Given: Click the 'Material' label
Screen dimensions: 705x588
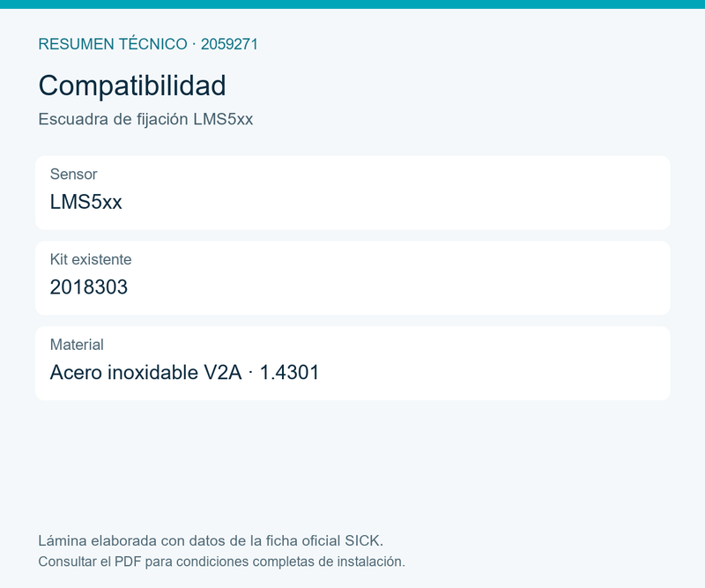Looking at the screenshot, I should point(77,345).
